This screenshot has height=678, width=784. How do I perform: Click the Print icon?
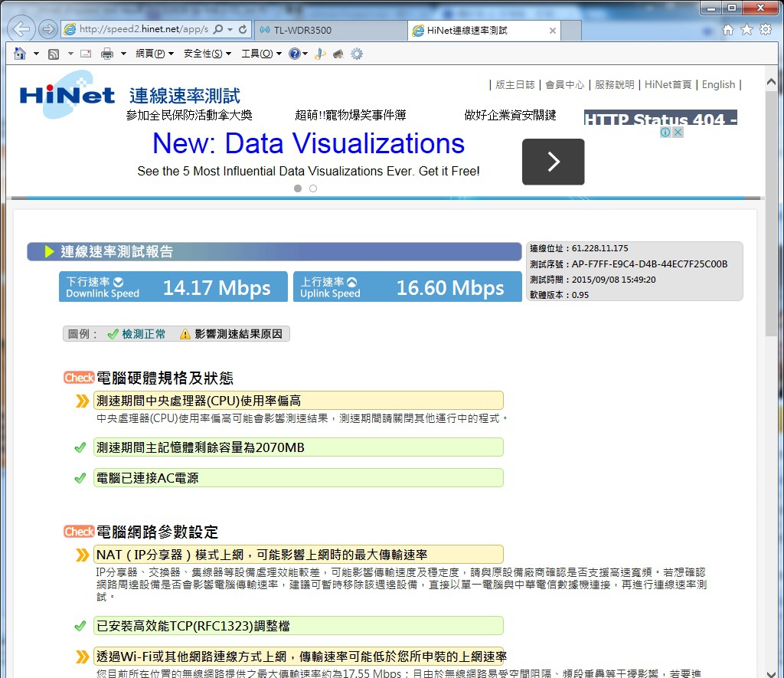107,54
